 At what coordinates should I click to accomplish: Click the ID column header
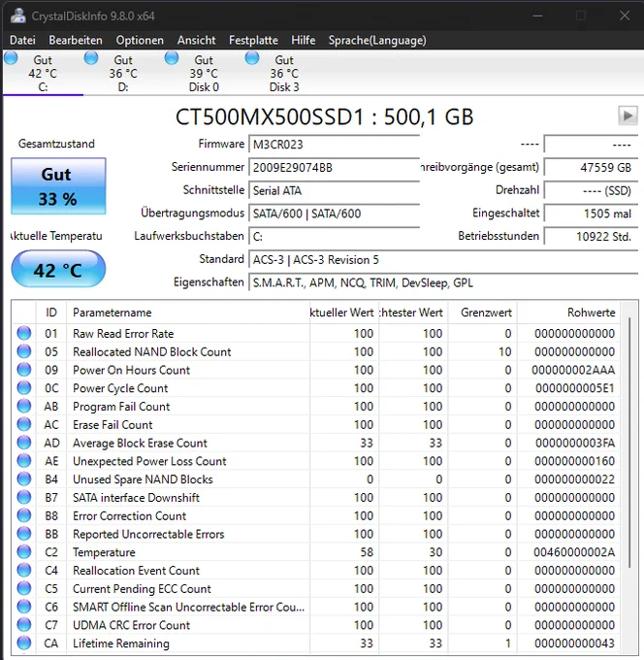50,313
